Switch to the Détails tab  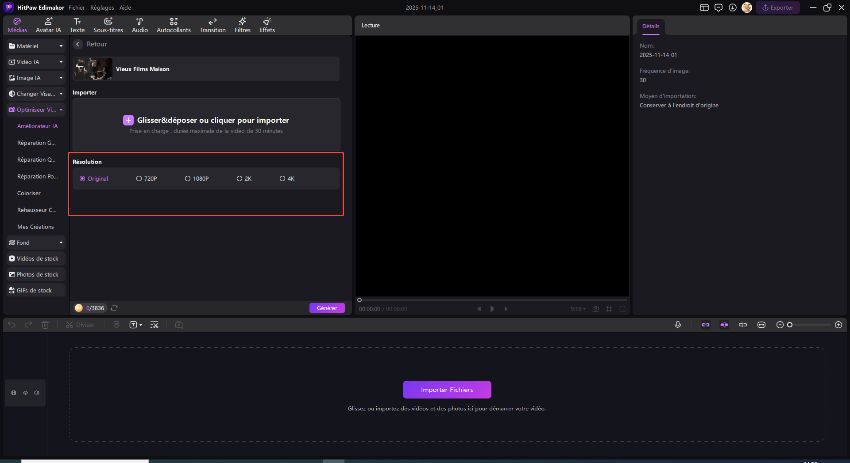(x=651, y=26)
